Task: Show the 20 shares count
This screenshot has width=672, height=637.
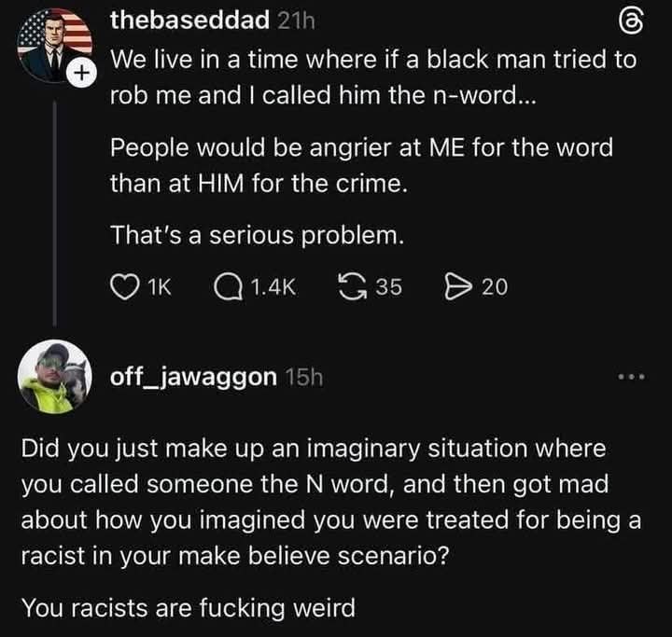Action: 495,287
